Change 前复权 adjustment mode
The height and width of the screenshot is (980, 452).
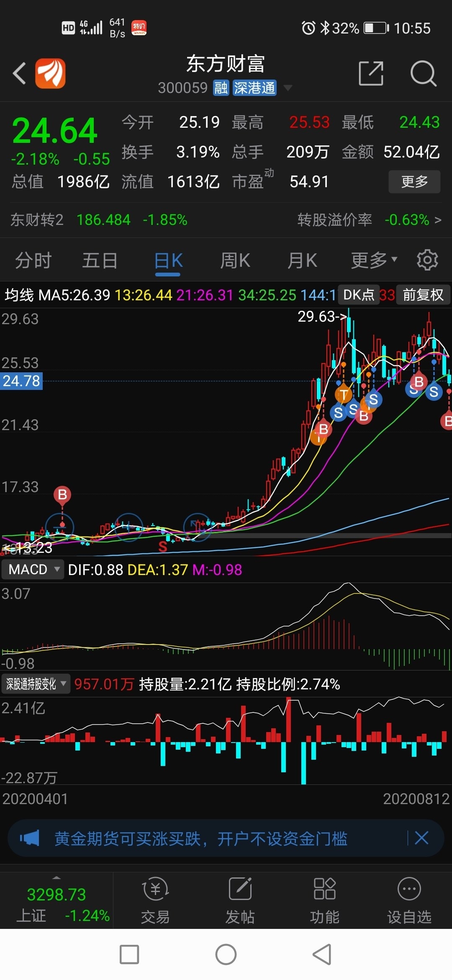click(423, 295)
